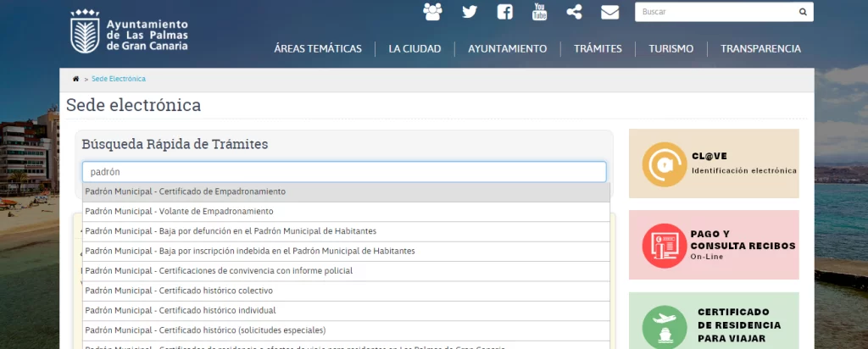Screen dimensions: 868x349
Task: Open the ÁREAS TEMÁTICAS menu
Action: pos(318,48)
